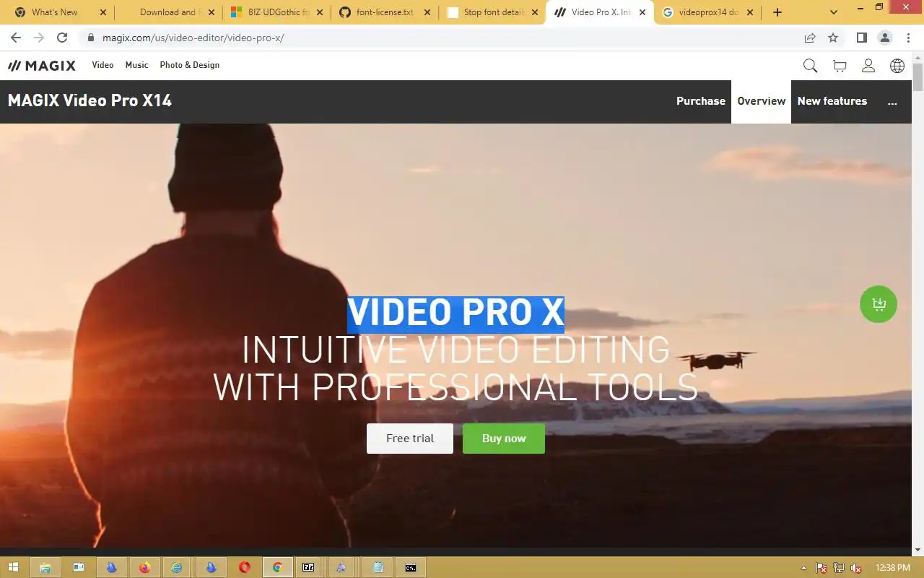Click the highlighted VIDEO PRO X heading
This screenshot has height=578, width=924.
pyautogui.click(x=456, y=313)
